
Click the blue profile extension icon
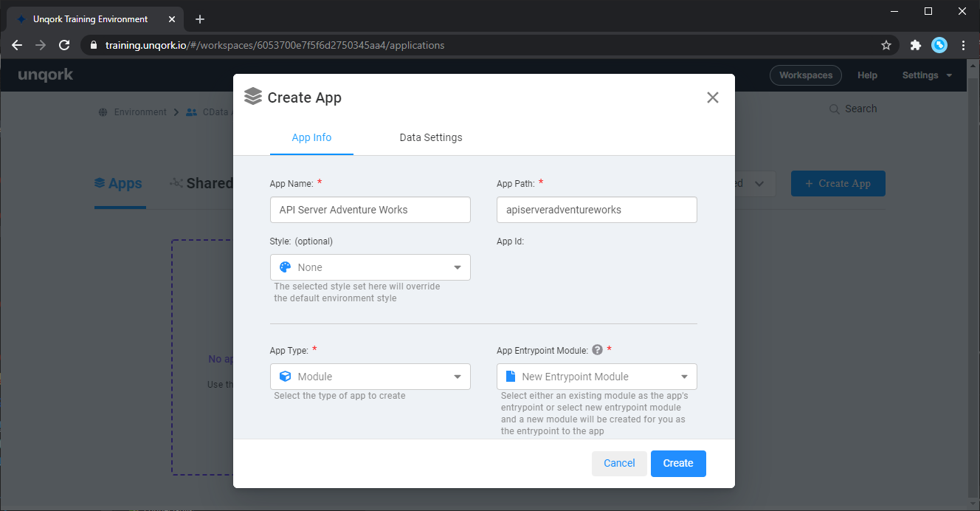[939, 45]
